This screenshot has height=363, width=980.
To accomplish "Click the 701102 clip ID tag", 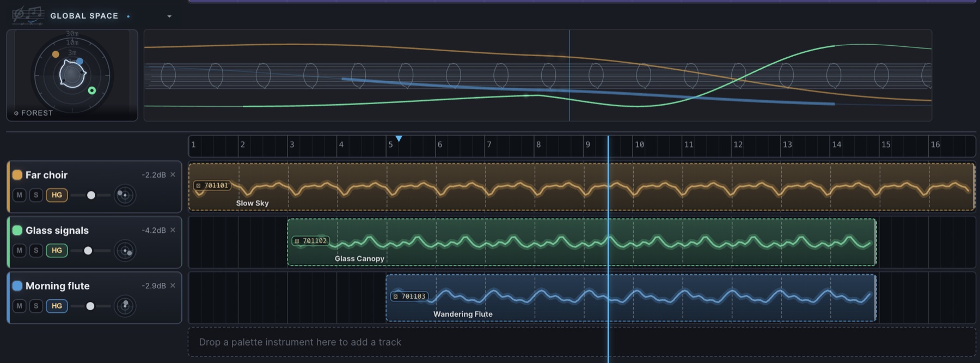I will coord(311,241).
